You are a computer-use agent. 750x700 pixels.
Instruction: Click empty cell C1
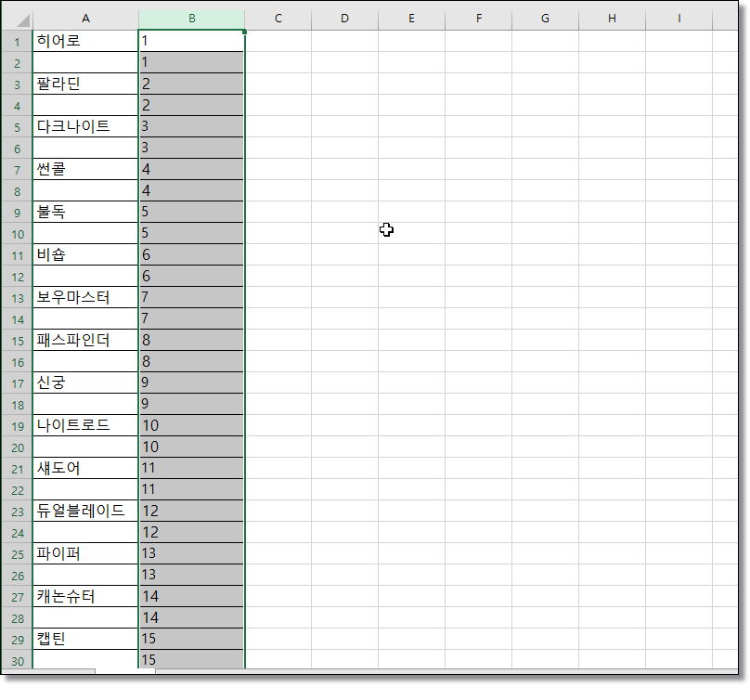point(278,41)
